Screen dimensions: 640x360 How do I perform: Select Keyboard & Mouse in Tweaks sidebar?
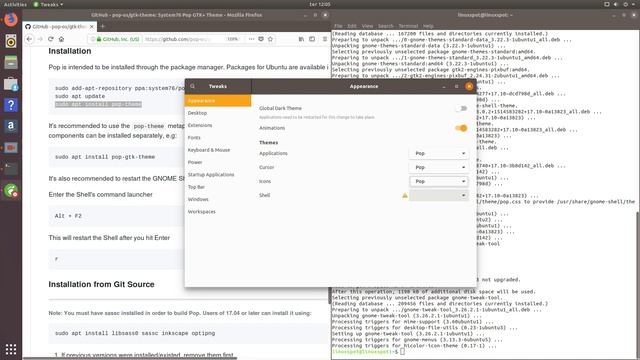(218, 150)
